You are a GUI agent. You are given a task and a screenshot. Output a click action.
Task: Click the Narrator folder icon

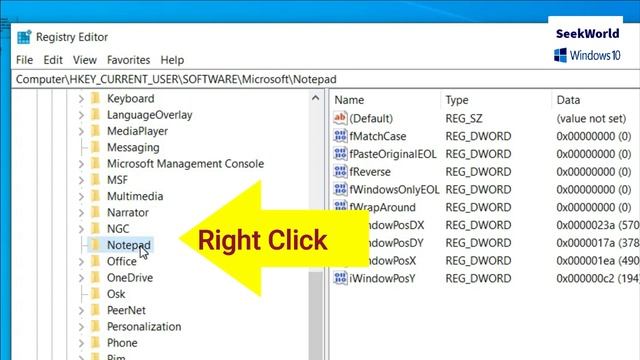96,213
